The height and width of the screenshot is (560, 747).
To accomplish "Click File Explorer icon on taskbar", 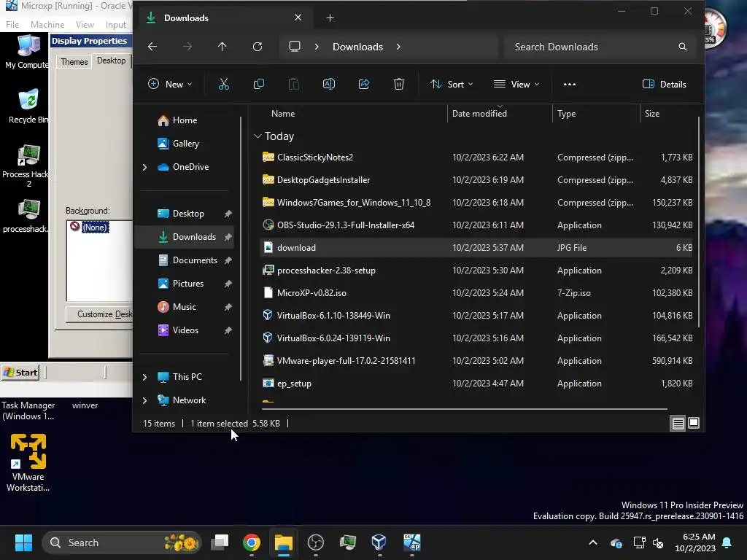I will pos(284,542).
